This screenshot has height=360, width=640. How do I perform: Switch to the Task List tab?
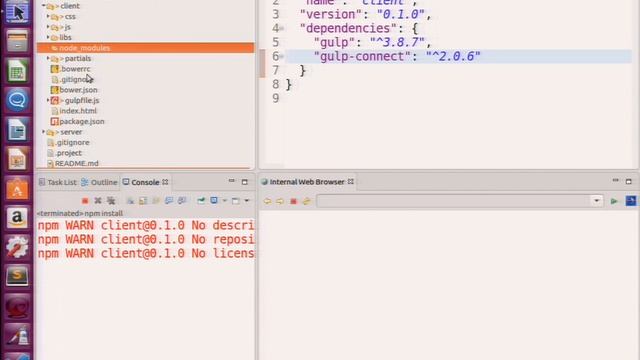click(x=58, y=182)
